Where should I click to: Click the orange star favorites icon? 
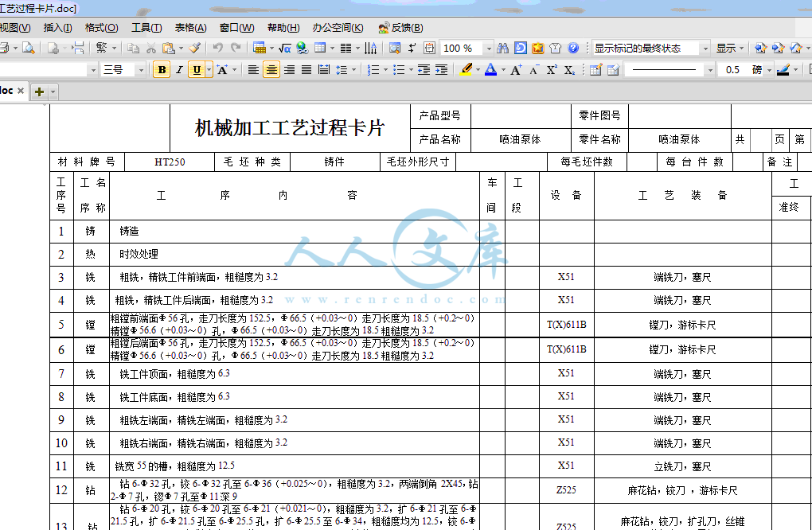click(538, 48)
